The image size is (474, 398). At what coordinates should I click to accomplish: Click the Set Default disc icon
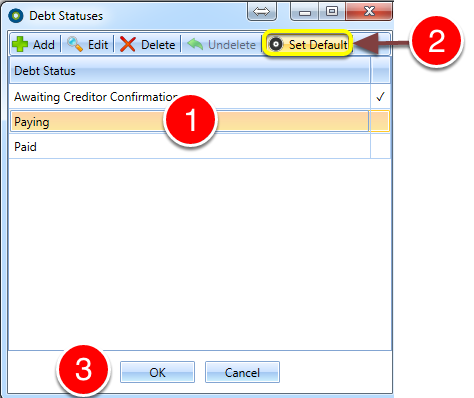(x=276, y=44)
